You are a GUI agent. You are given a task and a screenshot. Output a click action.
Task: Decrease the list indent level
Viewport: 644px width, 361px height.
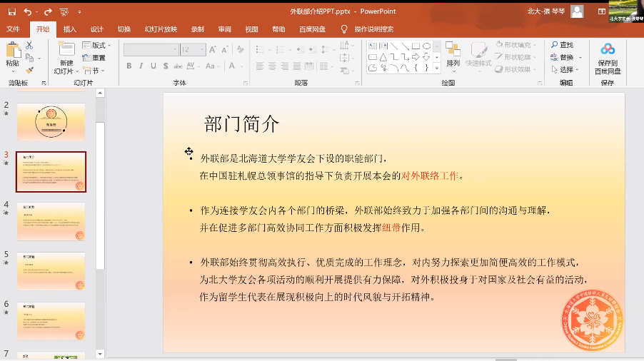pos(301,50)
